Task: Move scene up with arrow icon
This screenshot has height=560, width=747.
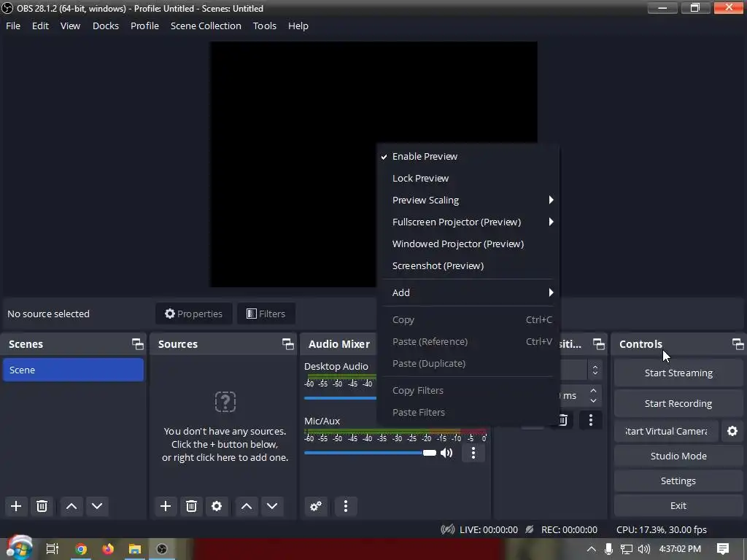Action: click(71, 506)
